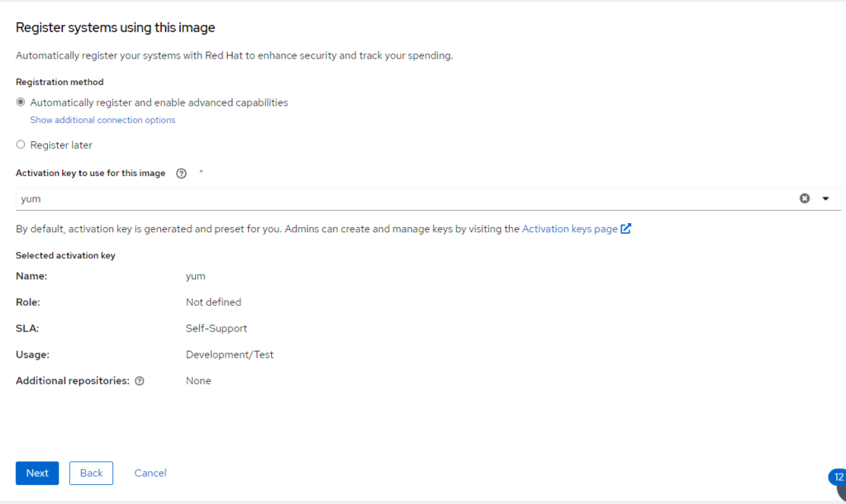
Task: Click the Self-Support SLA value
Action: [216, 328]
